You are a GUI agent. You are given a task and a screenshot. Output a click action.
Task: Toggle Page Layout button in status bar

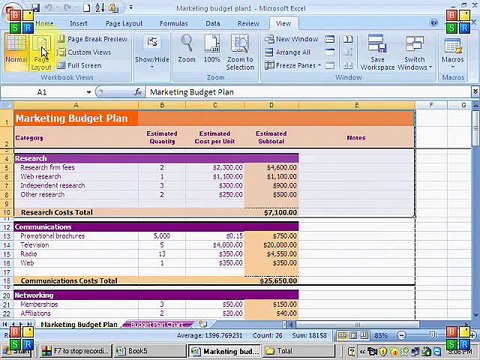[353, 335]
